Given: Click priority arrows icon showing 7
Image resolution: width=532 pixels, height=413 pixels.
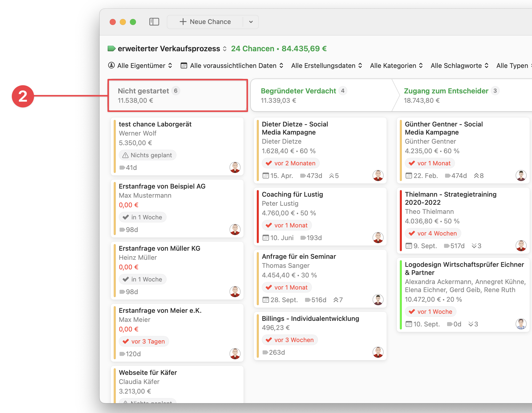Looking at the screenshot, I should point(336,300).
